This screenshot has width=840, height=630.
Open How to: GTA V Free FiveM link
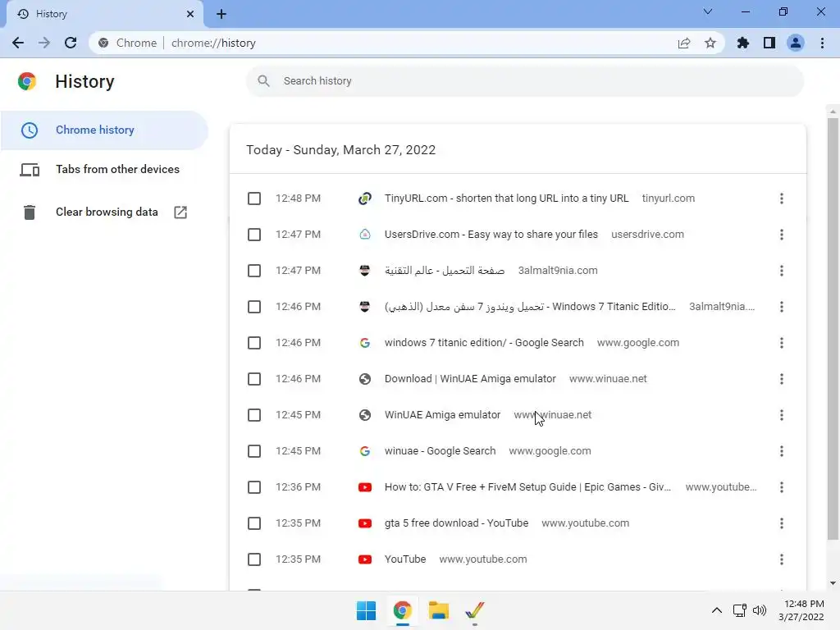[x=527, y=487]
